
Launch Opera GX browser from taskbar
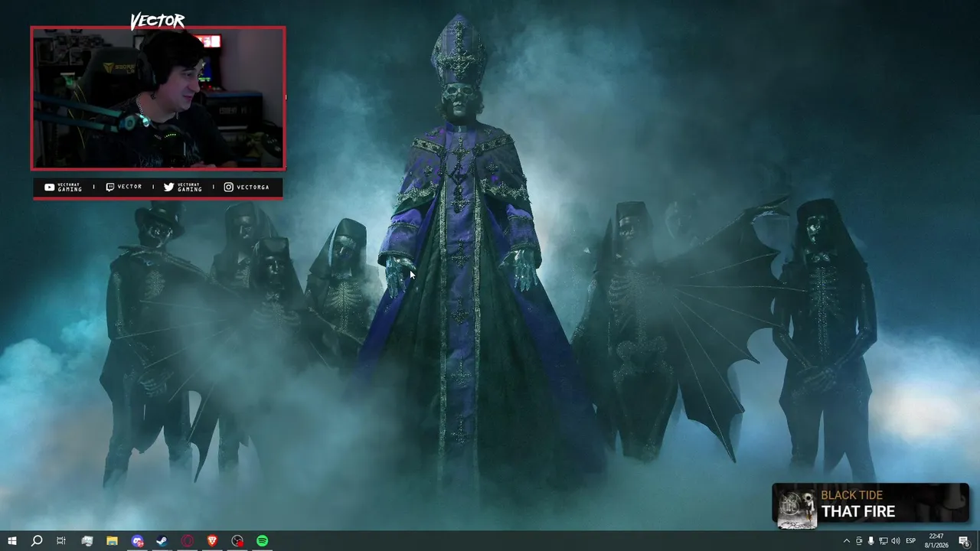(x=188, y=541)
